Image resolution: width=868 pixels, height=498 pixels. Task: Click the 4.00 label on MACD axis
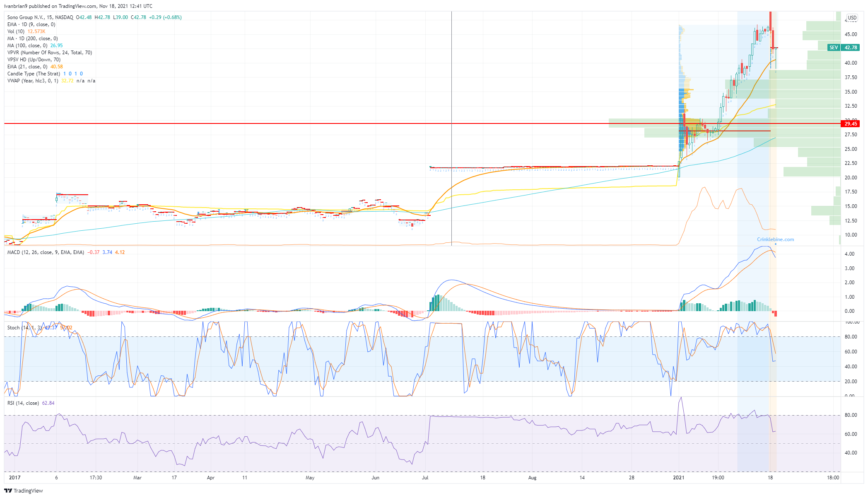click(849, 254)
